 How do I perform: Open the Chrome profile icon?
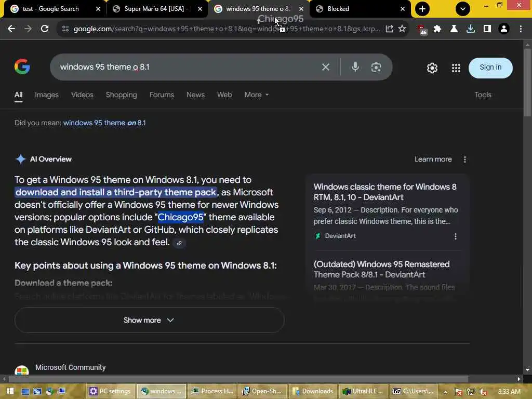tap(504, 29)
